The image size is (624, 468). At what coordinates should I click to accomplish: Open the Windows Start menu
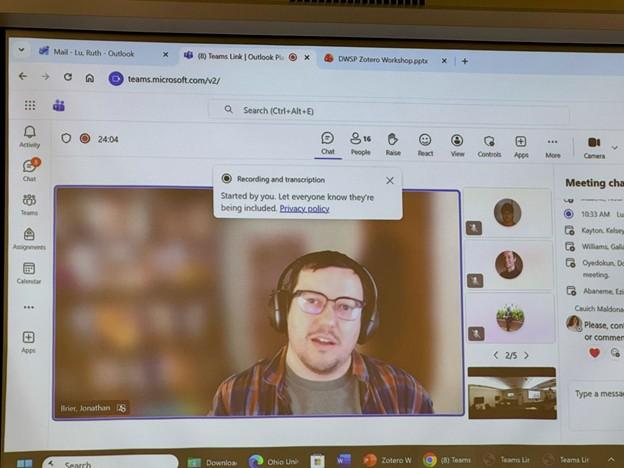(24, 463)
